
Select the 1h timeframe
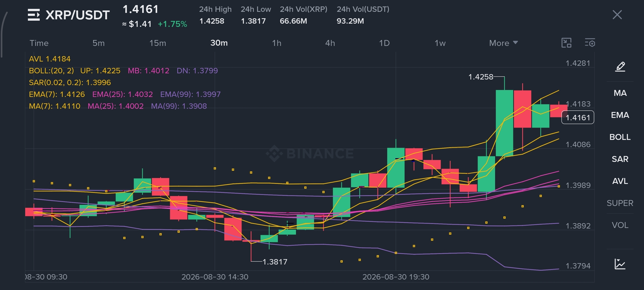click(277, 43)
